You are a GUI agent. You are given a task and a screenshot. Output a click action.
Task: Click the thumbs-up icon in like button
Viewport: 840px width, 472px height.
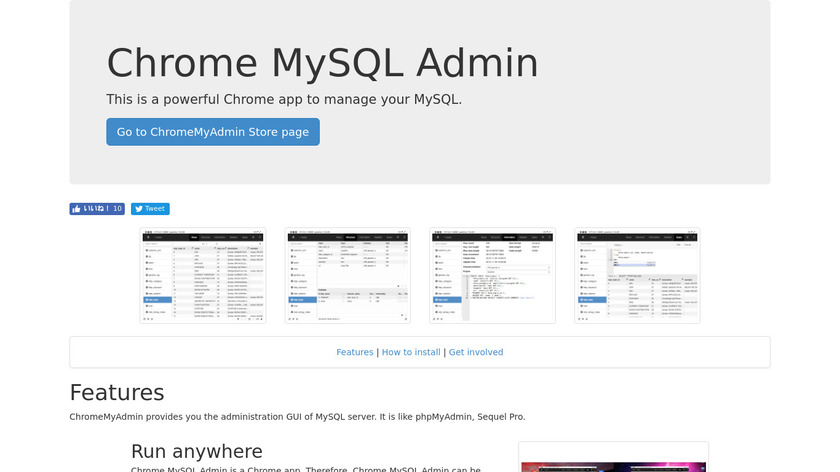(x=77, y=208)
